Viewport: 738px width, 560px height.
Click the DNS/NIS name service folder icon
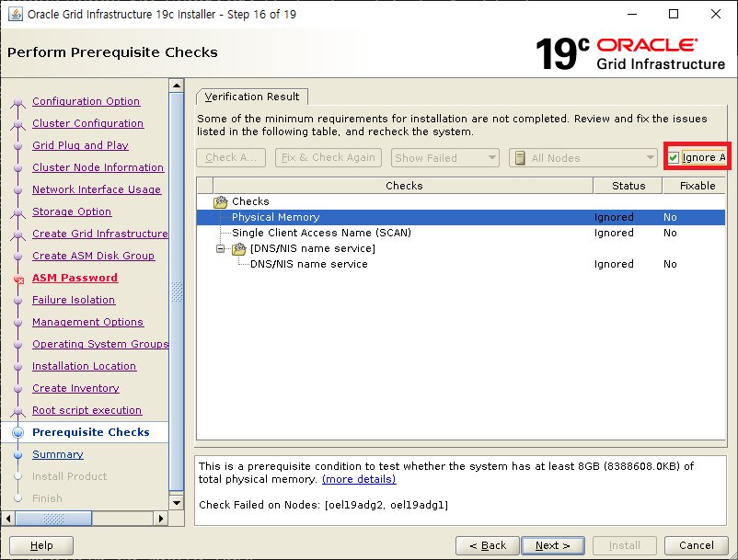coord(238,248)
